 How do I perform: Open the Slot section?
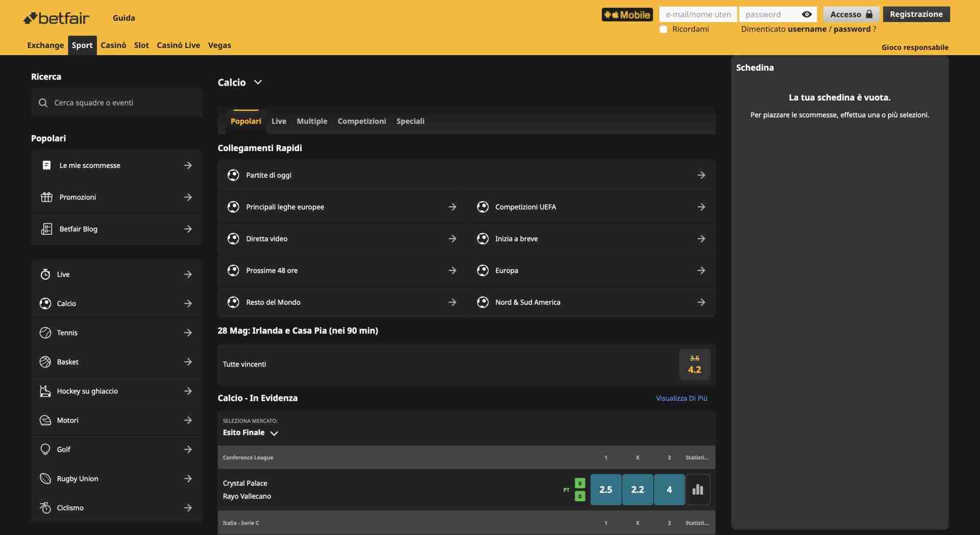pos(141,45)
